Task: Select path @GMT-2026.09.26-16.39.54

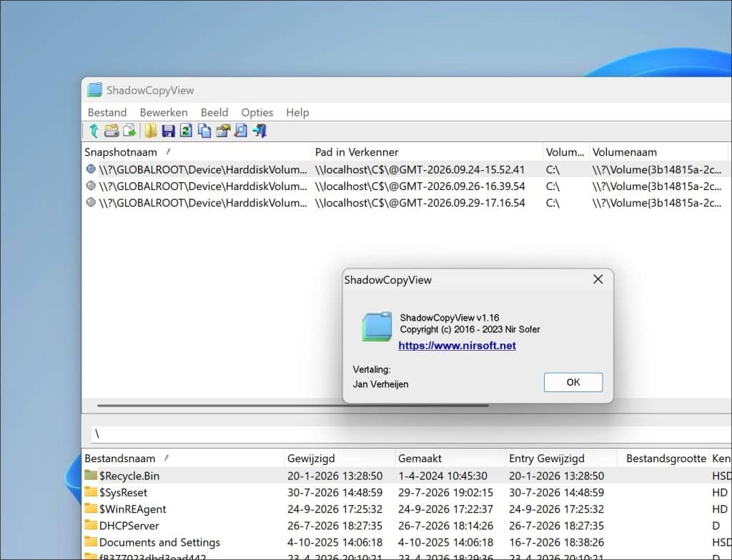Action: tap(420, 186)
